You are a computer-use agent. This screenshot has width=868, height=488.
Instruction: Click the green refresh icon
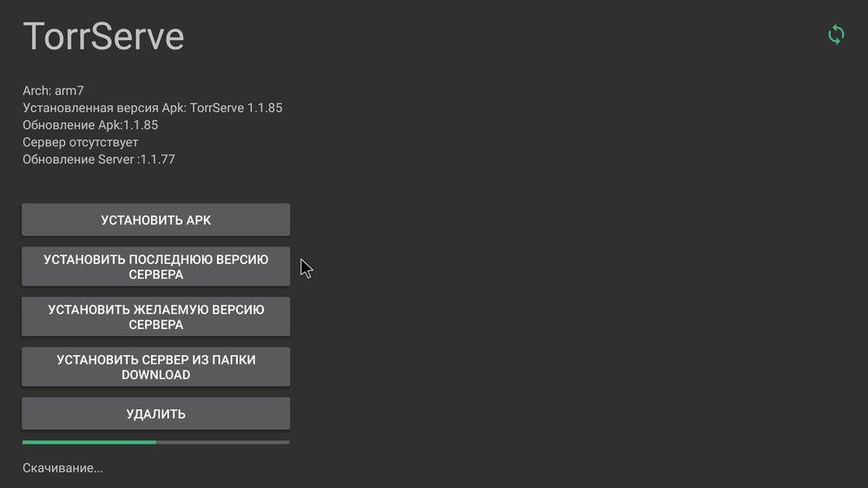coord(835,35)
